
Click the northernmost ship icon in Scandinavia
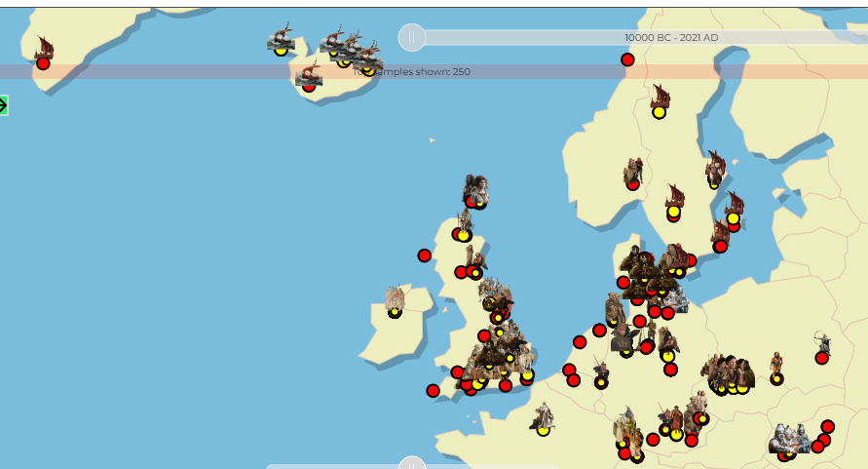point(660,96)
